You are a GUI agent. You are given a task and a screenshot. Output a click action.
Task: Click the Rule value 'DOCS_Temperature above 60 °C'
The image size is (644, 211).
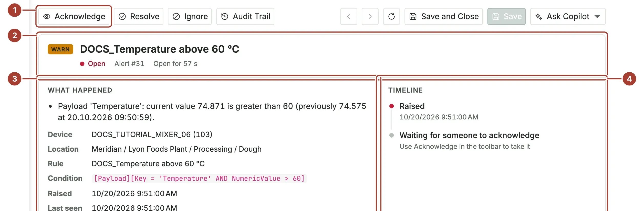click(x=148, y=163)
